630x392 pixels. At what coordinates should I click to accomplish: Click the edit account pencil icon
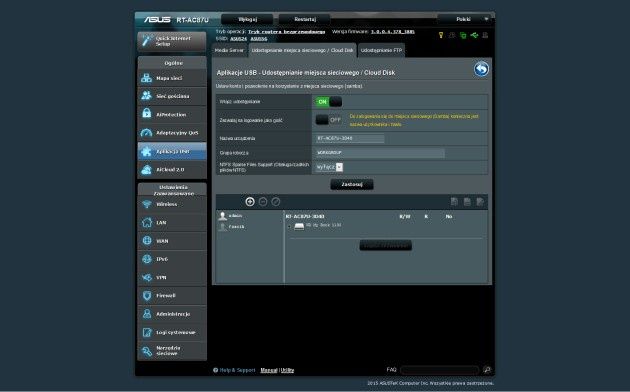(276, 202)
